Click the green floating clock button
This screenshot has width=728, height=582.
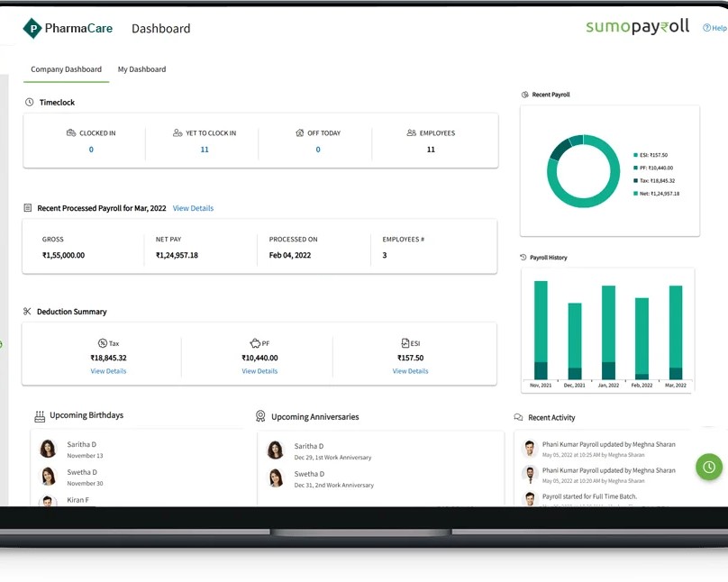click(x=709, y=467)
